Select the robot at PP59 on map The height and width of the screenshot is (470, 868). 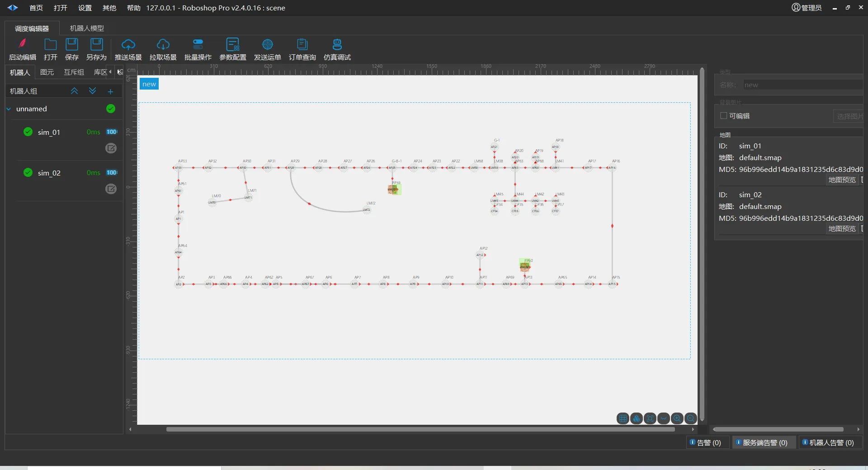click(x=394, y=189)
